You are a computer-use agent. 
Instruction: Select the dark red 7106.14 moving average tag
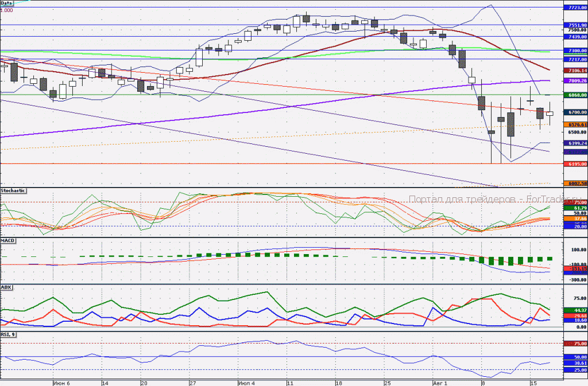(575, 71)
